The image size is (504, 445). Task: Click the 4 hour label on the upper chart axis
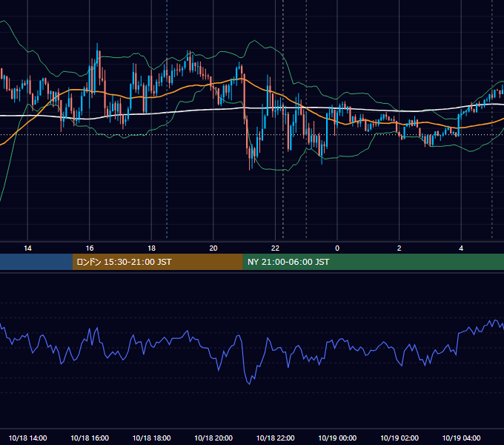click(461, 248)
